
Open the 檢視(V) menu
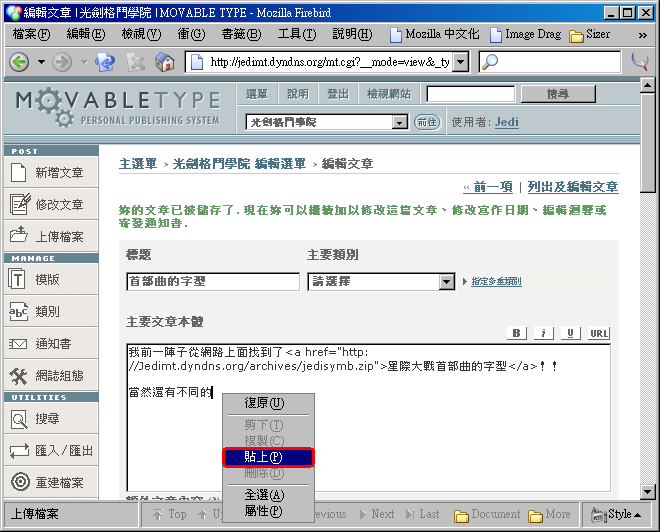141,34
